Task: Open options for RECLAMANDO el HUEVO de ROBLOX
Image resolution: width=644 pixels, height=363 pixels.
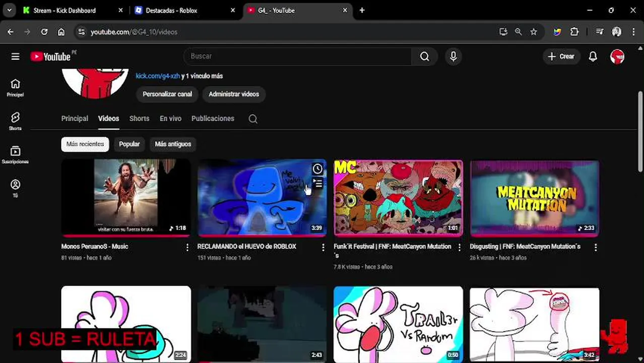Action: [323, 247]
